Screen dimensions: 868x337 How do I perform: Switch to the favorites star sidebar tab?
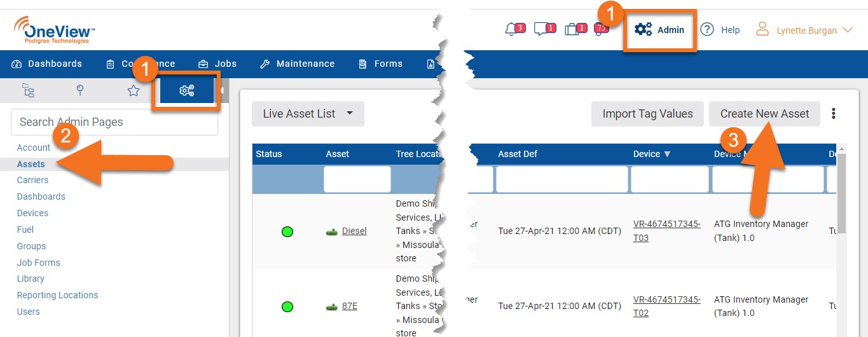pos(133,90)
